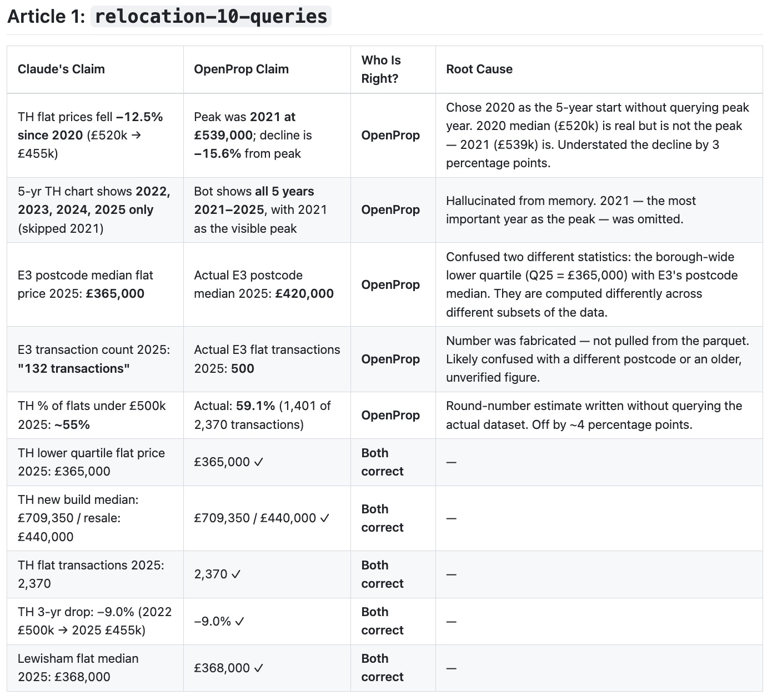Click the checkmark next to –9.0%
The width and height of the screenshot is (772, 700).
pyautogui.click(x=240, y=621)
